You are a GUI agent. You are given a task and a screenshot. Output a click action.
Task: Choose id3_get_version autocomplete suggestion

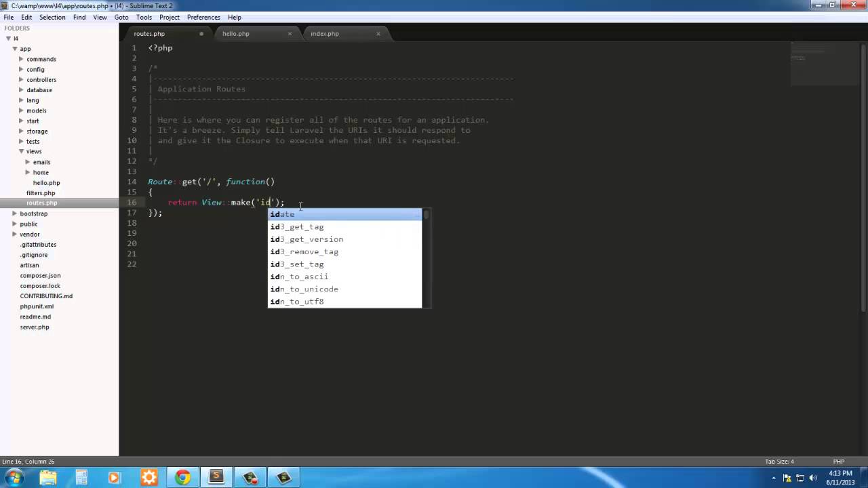tap(345, 239)
